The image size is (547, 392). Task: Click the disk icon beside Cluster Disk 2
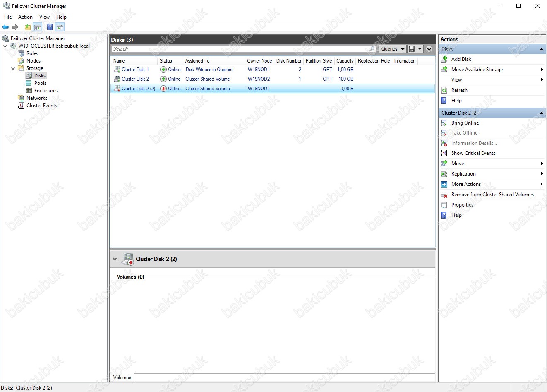click(117, 79)
